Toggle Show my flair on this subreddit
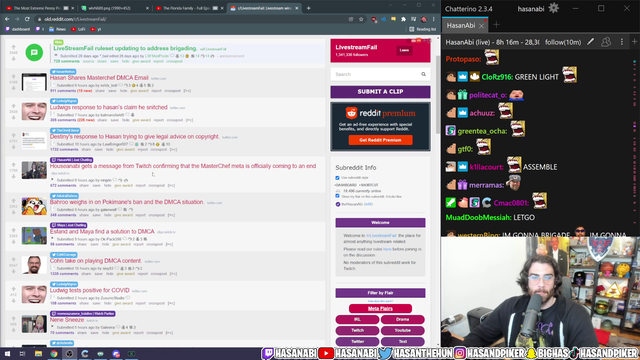This screenshot has width=640, height=360. point(337,196)
